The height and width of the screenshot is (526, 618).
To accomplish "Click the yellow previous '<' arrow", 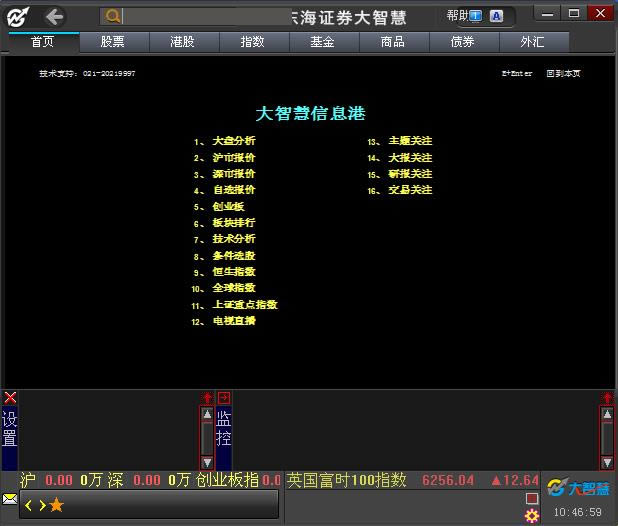I will [x=28, y=506].
